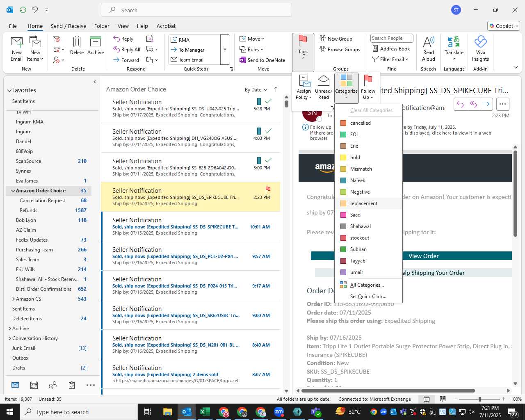The height and width of the screenshot is (420, 525).
Task: Click Browse Groups in the ribbon
Action: tap(340, 49)
